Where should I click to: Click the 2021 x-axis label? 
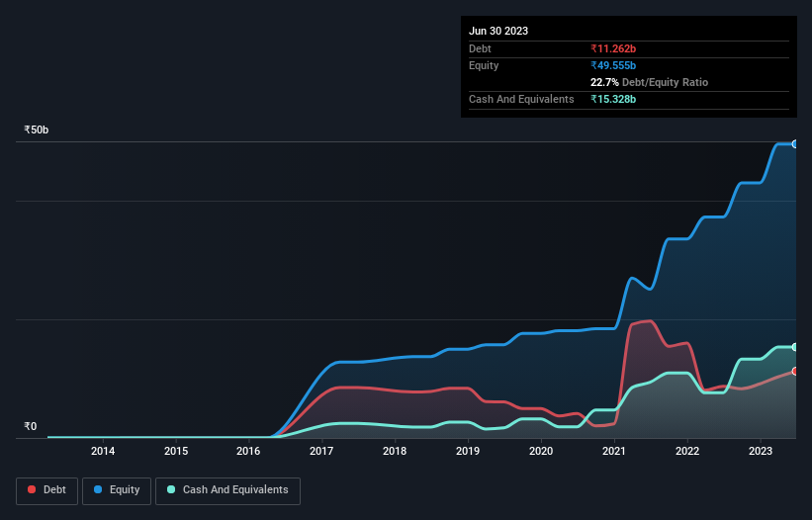614,451
